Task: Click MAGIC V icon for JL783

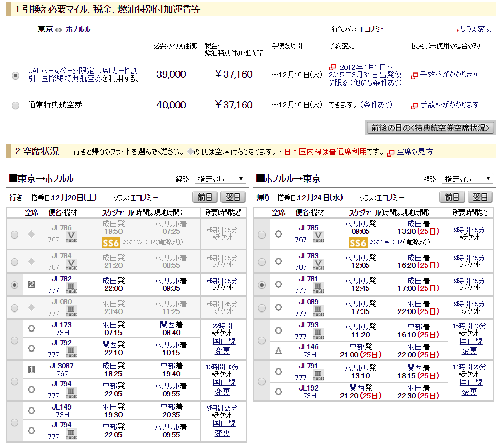Action: click(318, 265)
